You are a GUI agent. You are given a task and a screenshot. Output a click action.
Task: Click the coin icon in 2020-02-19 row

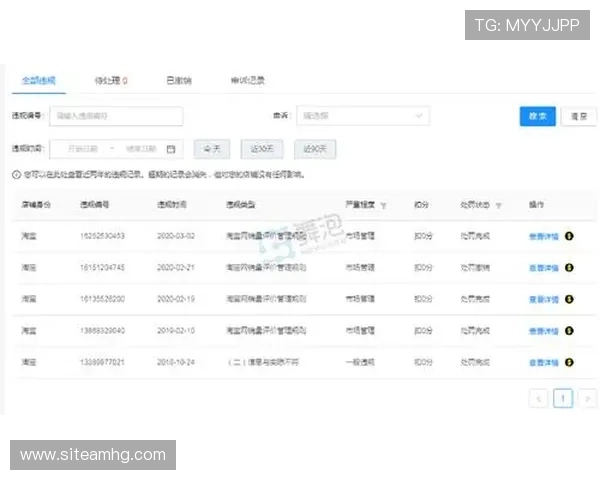pyautogui.click(x=569, y=299)
